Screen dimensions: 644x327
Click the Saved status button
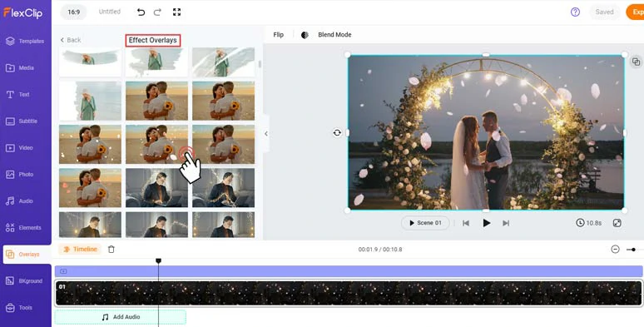pyautogui.click(x=604, y=12)
